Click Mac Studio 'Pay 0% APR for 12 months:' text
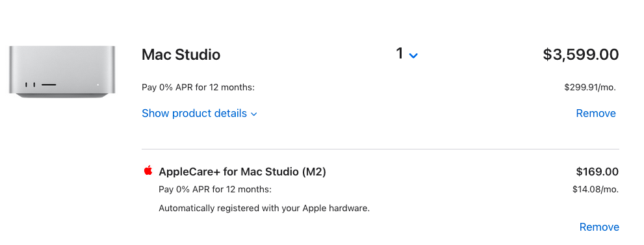 pos(198,88)
